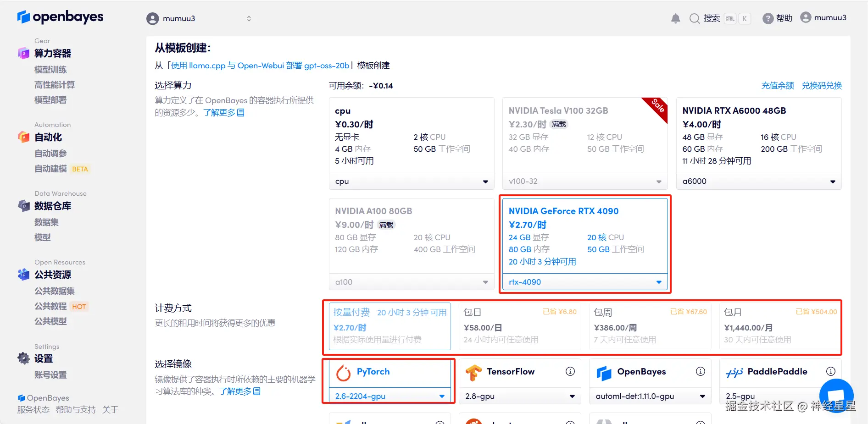The width and height of the screenshot is (868, 424).
Task: Go to 模型训练 in the sidebar
Action: click(x=50, y=70)
